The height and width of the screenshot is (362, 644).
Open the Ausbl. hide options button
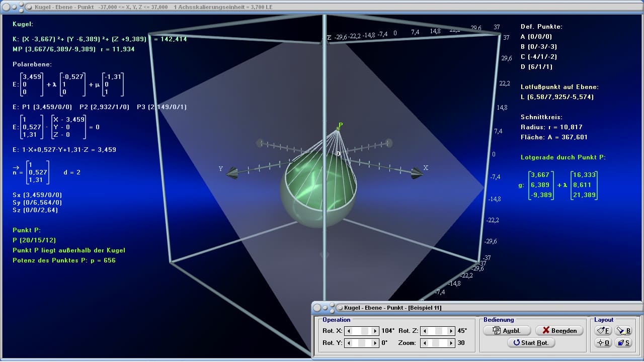[507, 330]
